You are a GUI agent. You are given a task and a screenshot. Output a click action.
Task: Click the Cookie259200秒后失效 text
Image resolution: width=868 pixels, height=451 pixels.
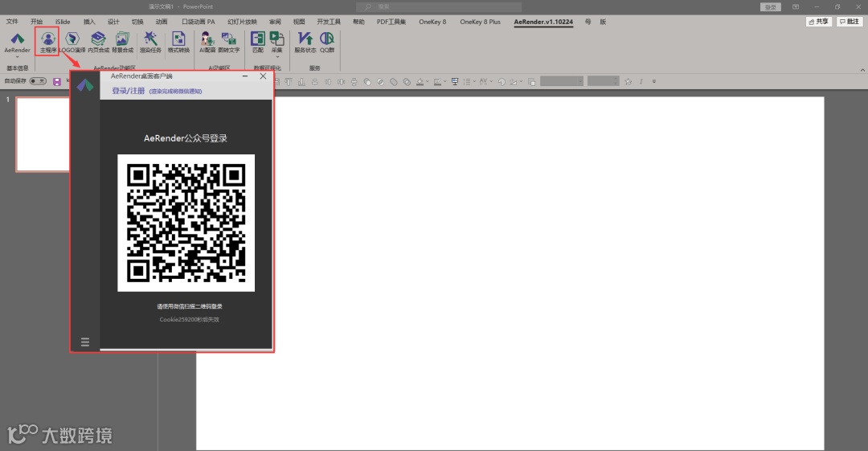tap(190, 320)
